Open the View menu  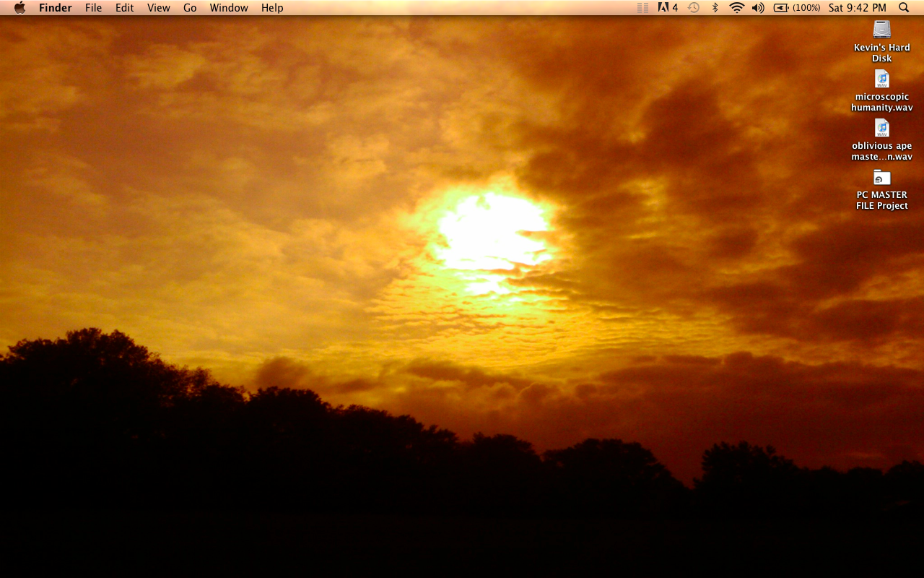(158, 8)
